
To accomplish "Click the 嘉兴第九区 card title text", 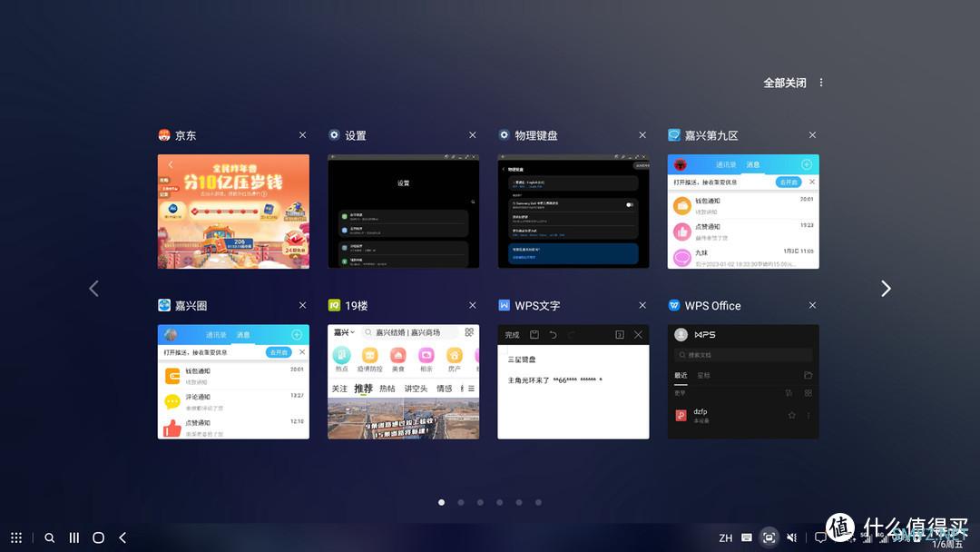I will tap(711, 135).
